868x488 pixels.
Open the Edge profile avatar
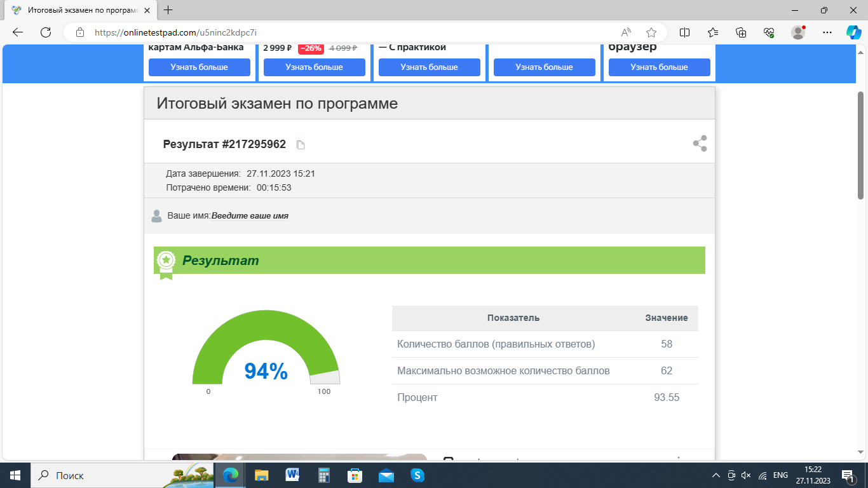point(798,32)
